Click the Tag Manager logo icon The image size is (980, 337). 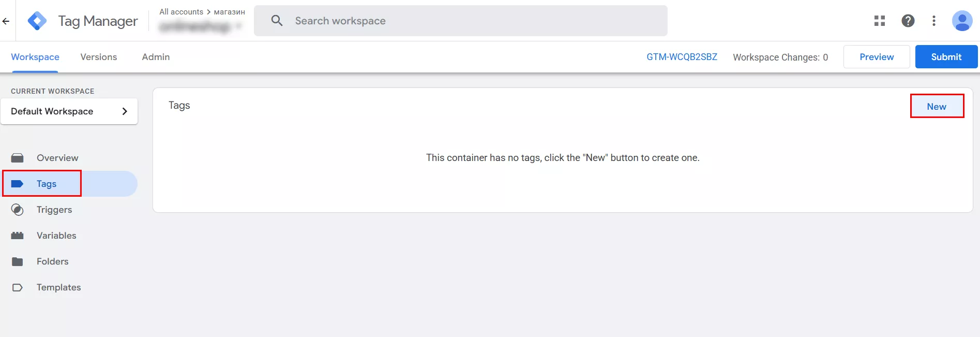[37, 21]
